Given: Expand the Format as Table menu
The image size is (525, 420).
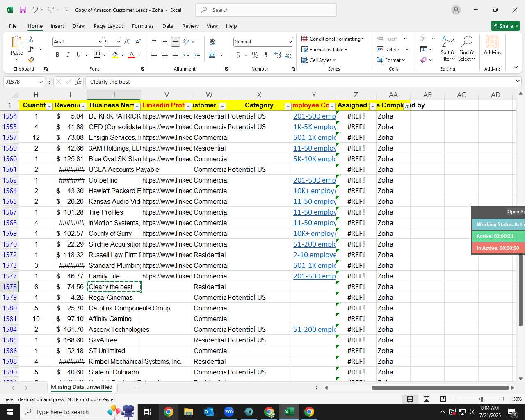Looking at the screenshot, I should coord(324,49).
